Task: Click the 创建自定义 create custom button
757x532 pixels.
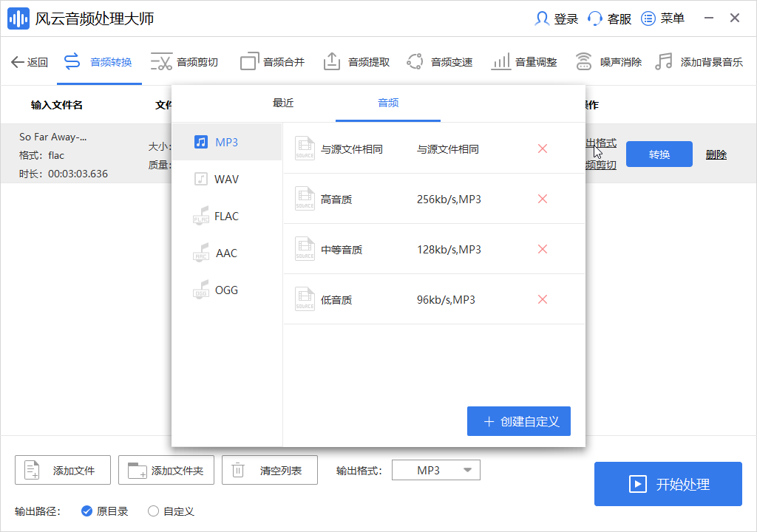Action: click(518, 420)
